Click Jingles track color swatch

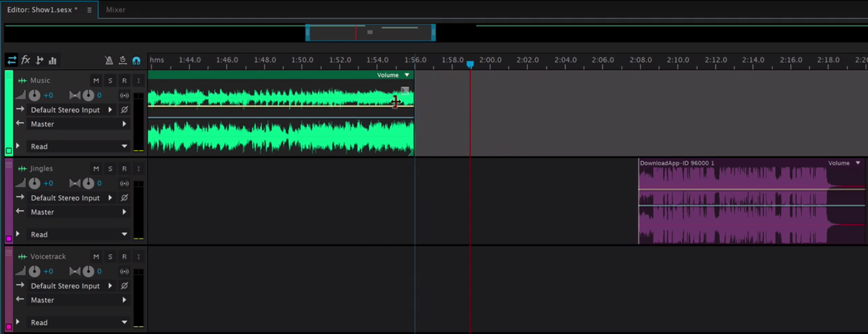click(9, 239)
